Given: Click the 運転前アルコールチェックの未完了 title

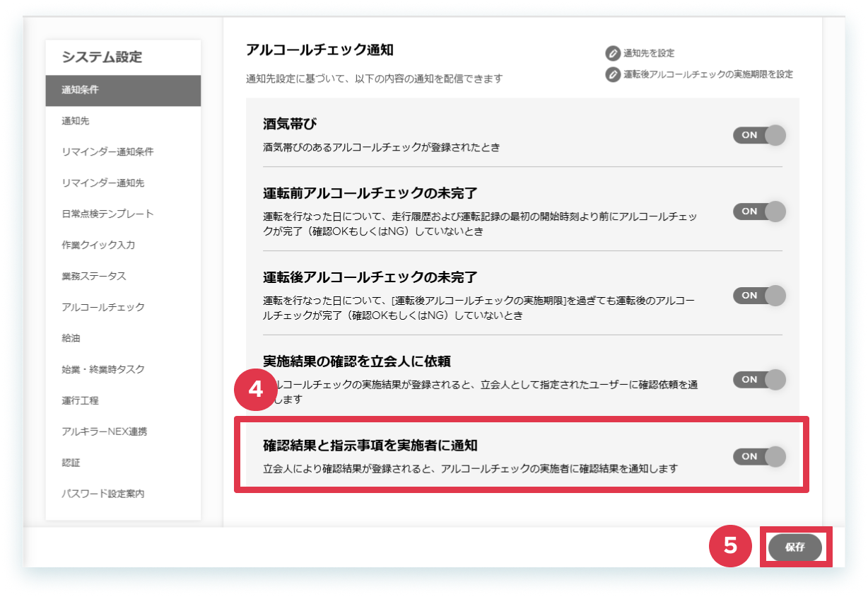Looking at the screenshot, I should (370, 193).
